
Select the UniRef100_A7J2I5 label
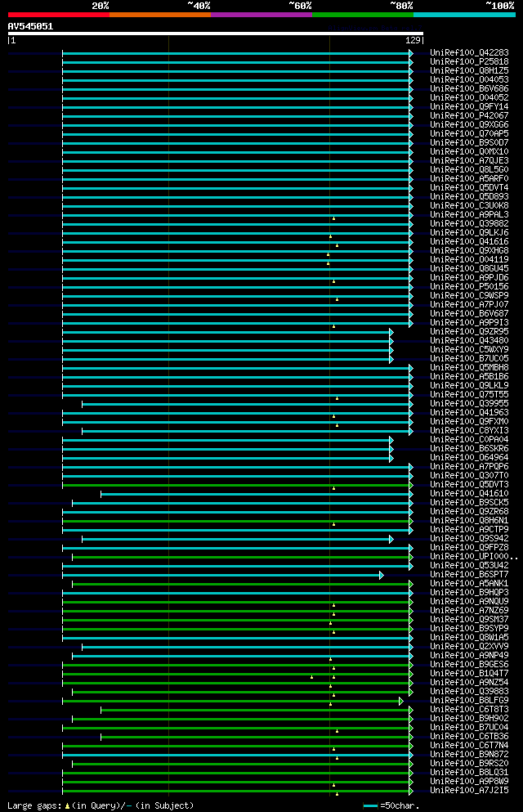click(x=469, y=791)
